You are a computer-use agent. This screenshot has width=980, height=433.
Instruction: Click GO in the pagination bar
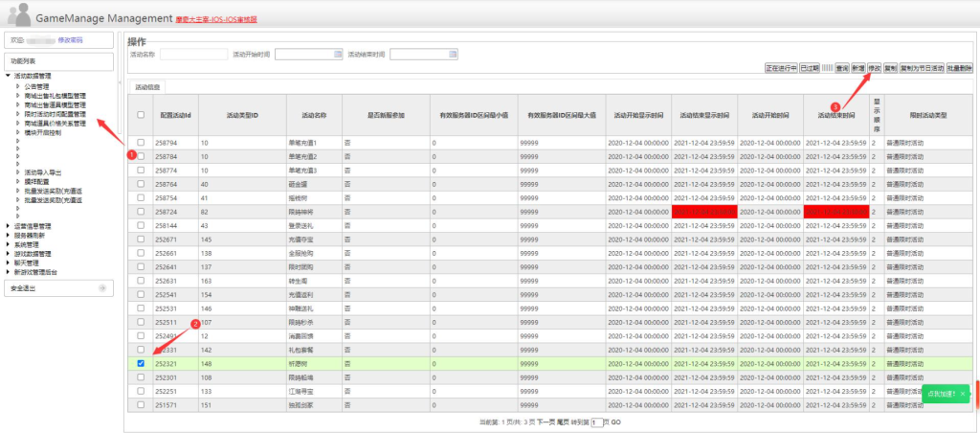click(x=615, y=422)
